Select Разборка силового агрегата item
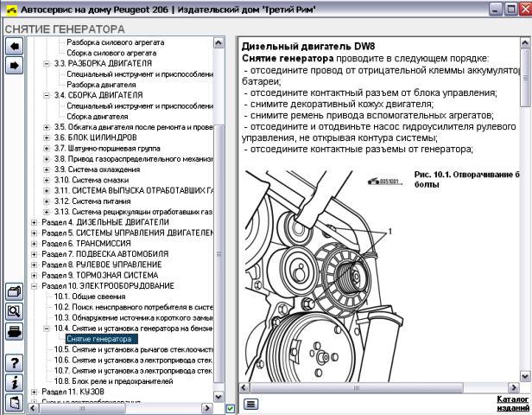Image resolution: width=532 pixels, height=415 pixels. pyautogui.click(x=116, y=42)
